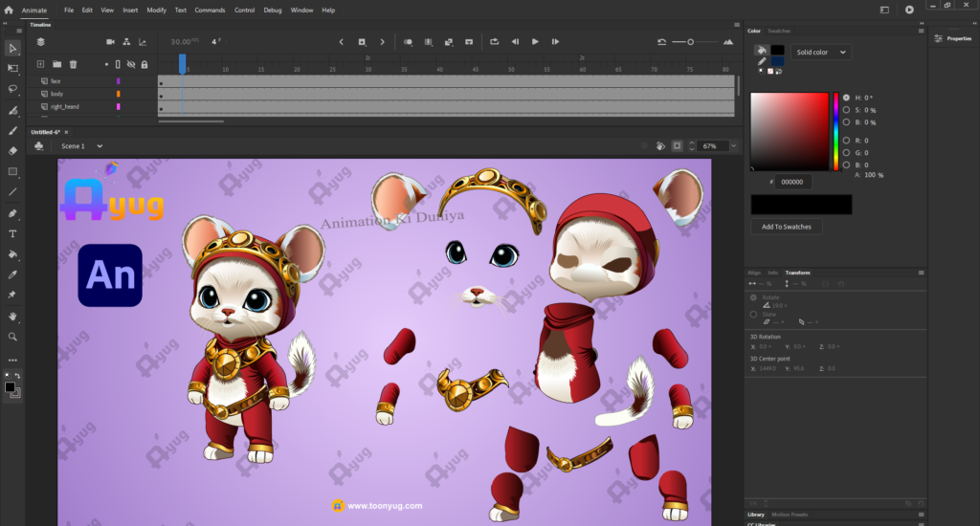
Task: Delete layer with trash icon
Action: click(73, 64)
